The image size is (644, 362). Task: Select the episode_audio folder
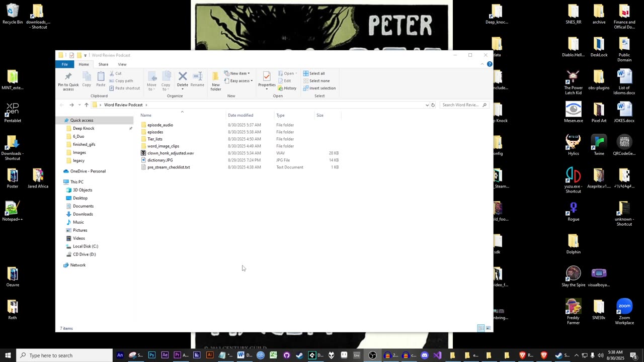click(160, 125)
